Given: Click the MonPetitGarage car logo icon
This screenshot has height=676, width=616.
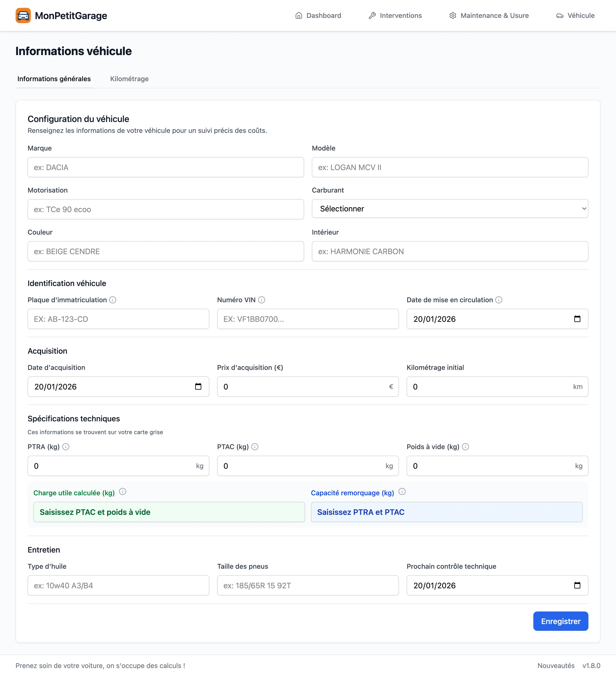Looking at the screenshot, I should [x=23, y=15].
